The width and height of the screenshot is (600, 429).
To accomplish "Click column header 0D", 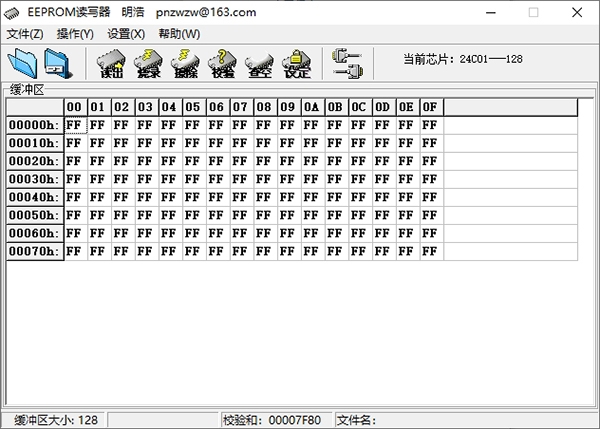I will point(384,107).
